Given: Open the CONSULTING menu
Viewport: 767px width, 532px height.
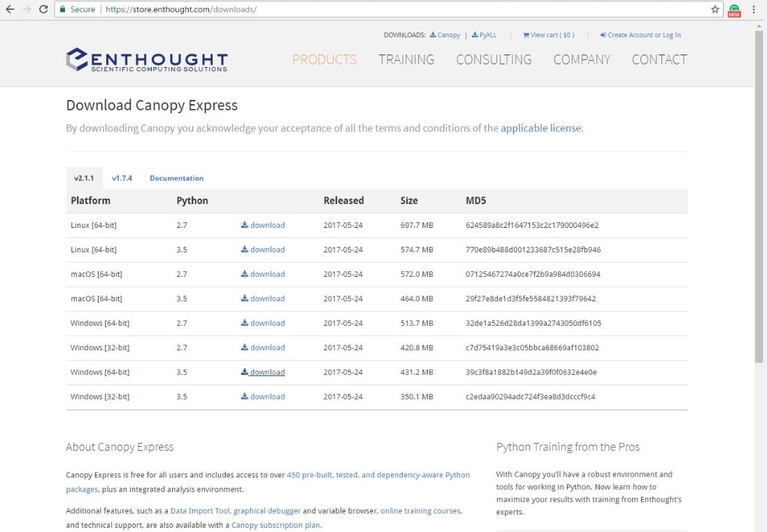Looking at the screenshot, I should click(x=494, y=59).
